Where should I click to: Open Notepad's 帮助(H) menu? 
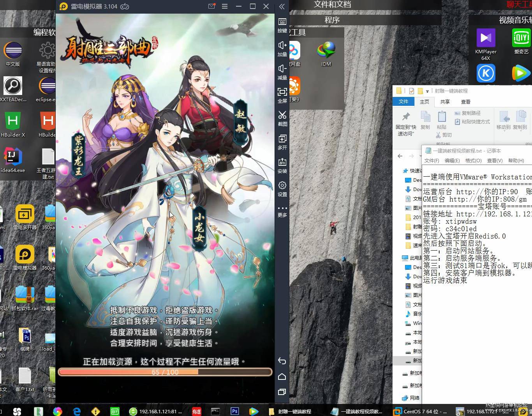pos(516,161)
